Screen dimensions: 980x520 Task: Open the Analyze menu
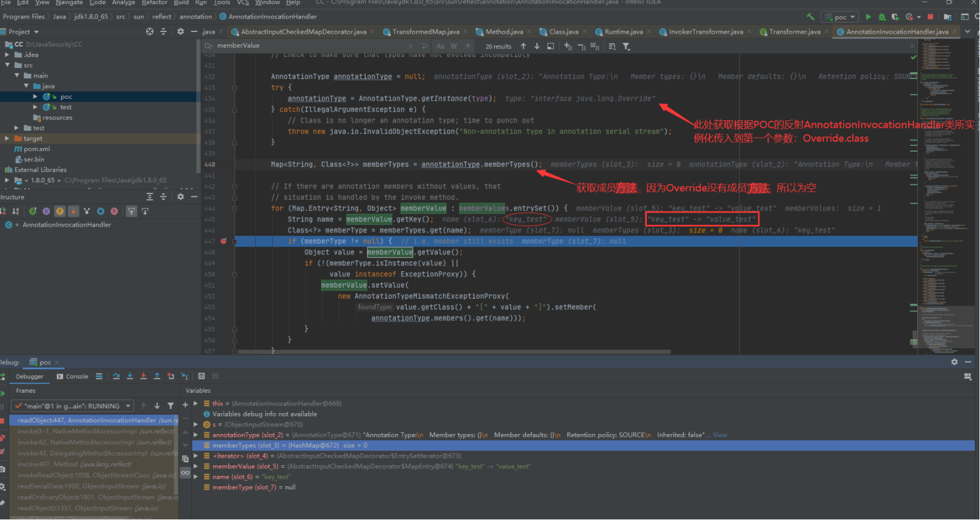tap(123, 3)
